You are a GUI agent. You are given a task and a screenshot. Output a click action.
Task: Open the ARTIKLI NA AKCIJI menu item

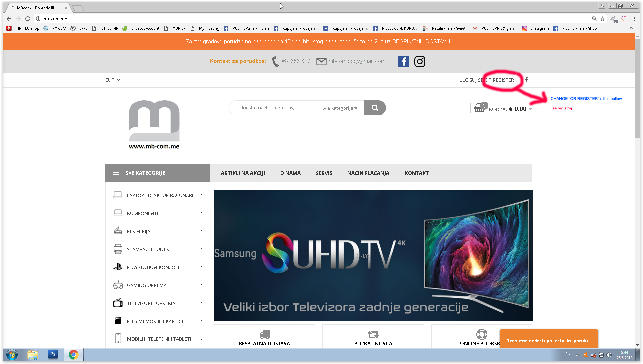tap(243, 173)
